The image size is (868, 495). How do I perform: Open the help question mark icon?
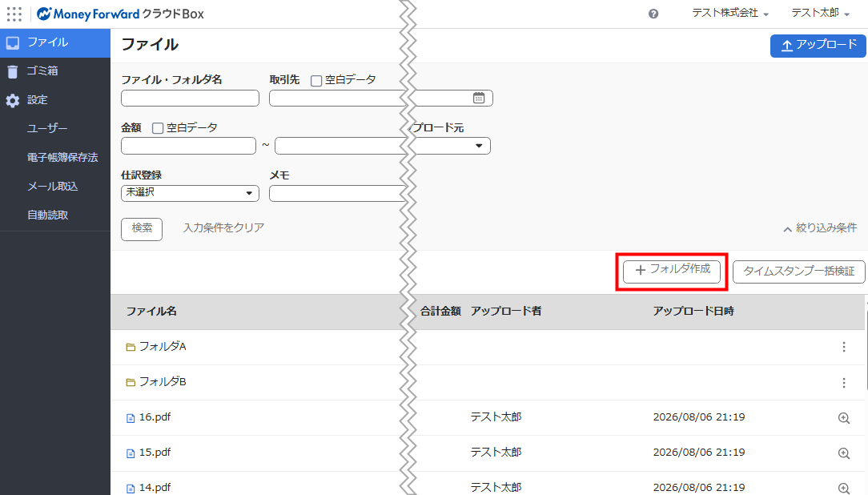click(653, 14)
